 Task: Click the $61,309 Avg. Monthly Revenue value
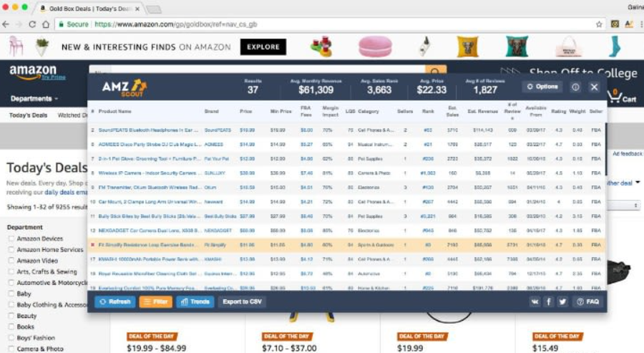(x=316, y=90)
